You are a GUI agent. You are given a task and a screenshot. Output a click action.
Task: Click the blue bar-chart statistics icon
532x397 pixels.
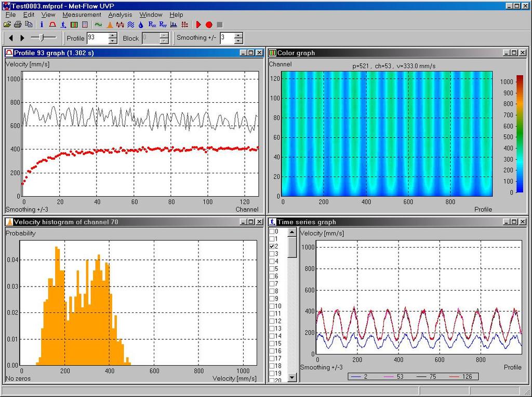[174, 25]
